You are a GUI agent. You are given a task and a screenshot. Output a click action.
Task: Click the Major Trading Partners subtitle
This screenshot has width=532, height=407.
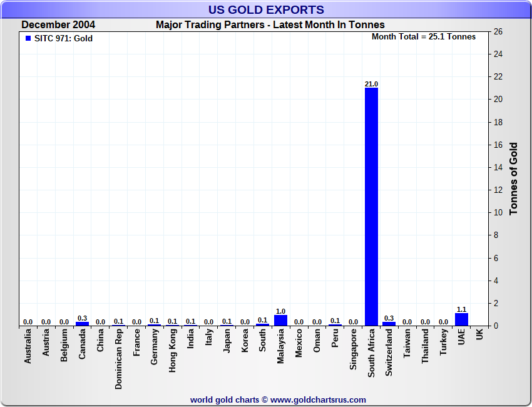click(270, 25)
